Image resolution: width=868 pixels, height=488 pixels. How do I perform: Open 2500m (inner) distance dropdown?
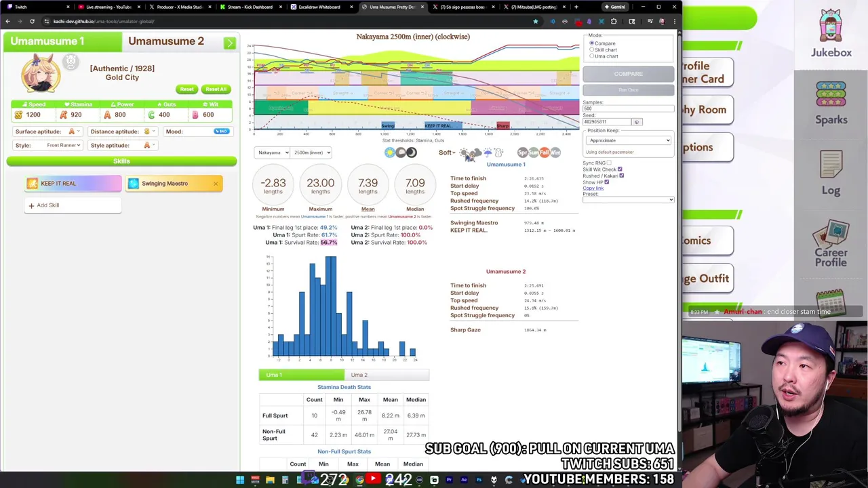(x=312, y=152)
